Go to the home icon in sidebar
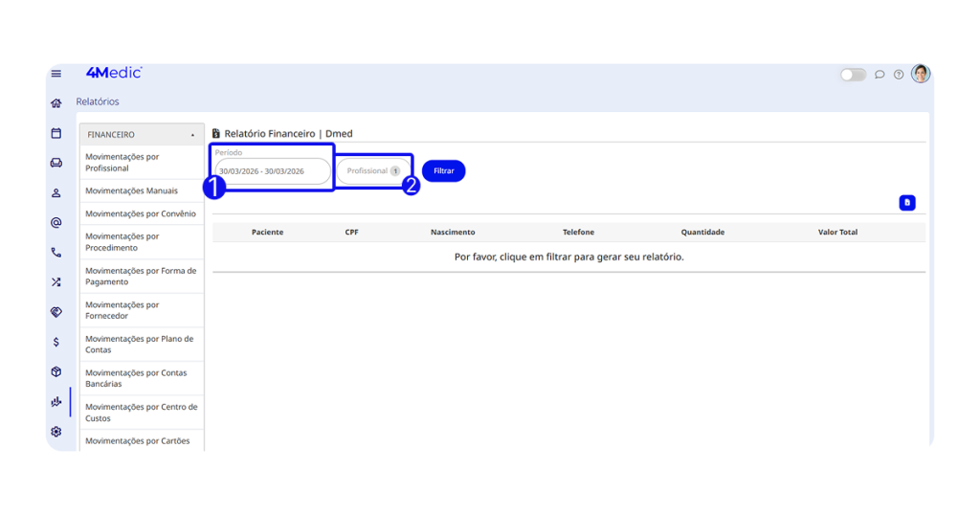The height and width of the screenshot is (515, 980). (56, 103)
